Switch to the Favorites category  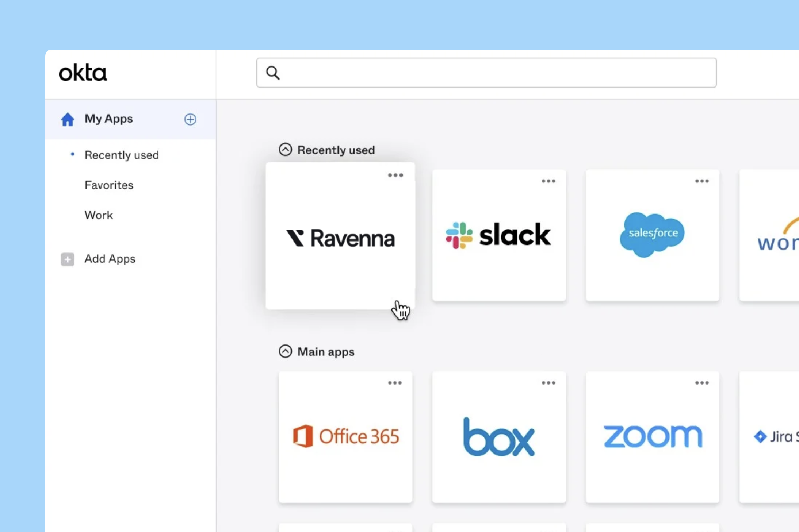click(109, 185)
